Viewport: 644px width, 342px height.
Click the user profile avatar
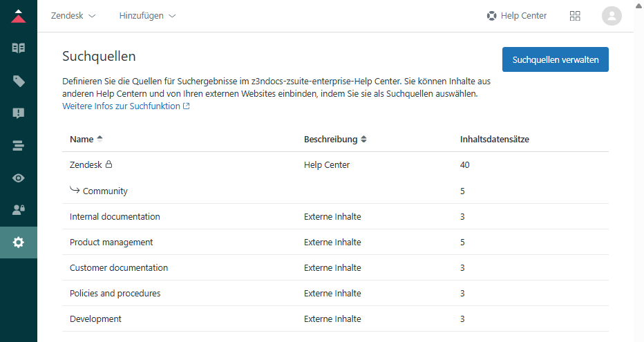(612, 16)
